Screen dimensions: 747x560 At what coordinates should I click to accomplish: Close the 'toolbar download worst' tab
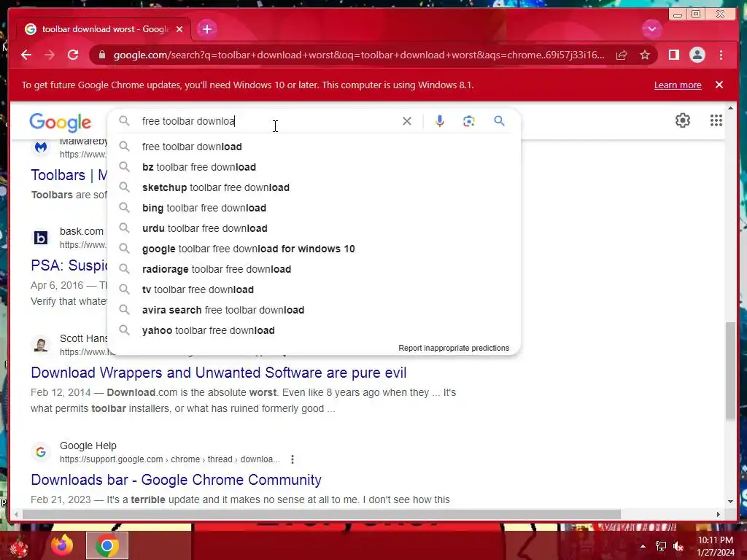tap(179, 29)
